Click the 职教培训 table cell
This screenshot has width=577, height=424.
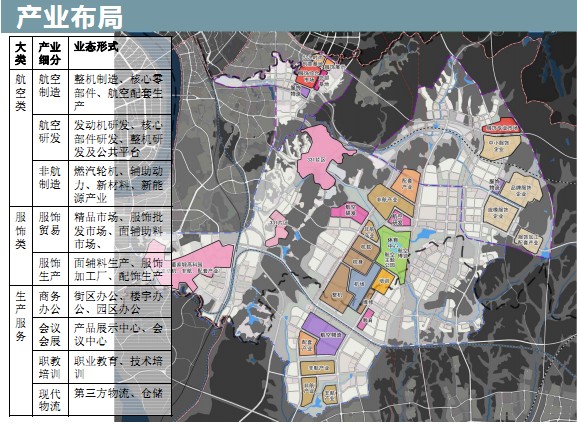tap(50, 367)
